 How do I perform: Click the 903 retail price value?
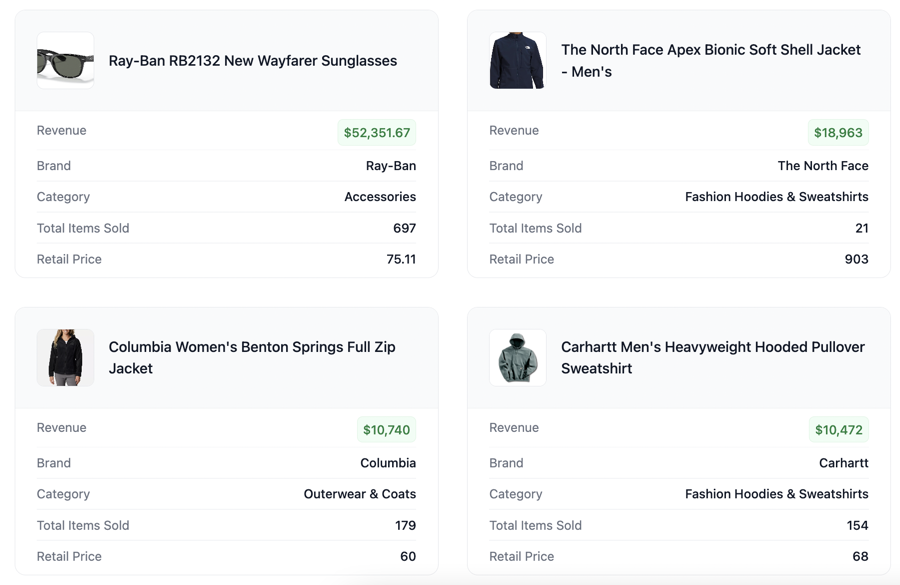click(x=856, y=259)
